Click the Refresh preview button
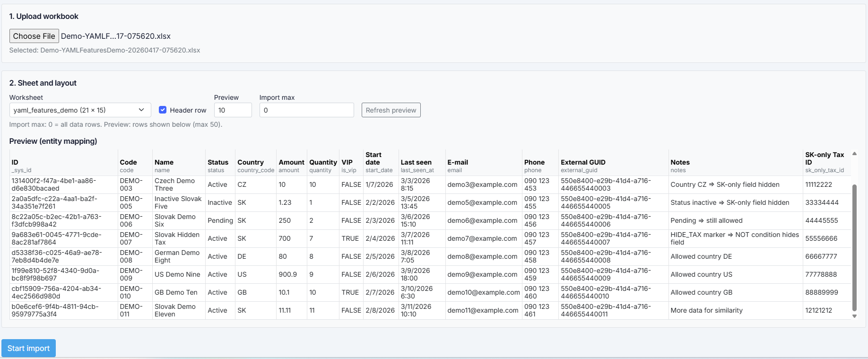The image size is (868, 359). coord(391,110)
